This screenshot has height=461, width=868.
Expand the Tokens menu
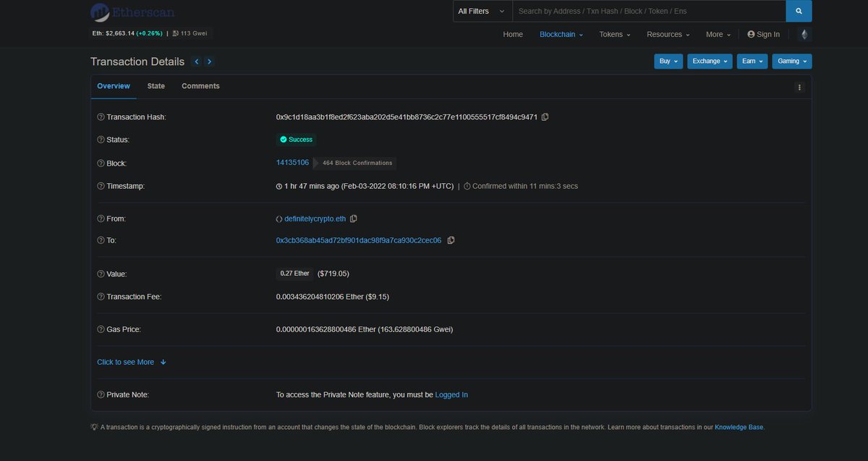point(615,34)
